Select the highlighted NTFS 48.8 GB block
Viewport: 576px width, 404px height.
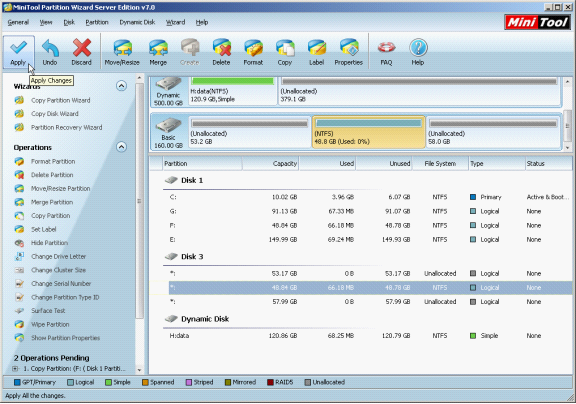click(368, 132)
